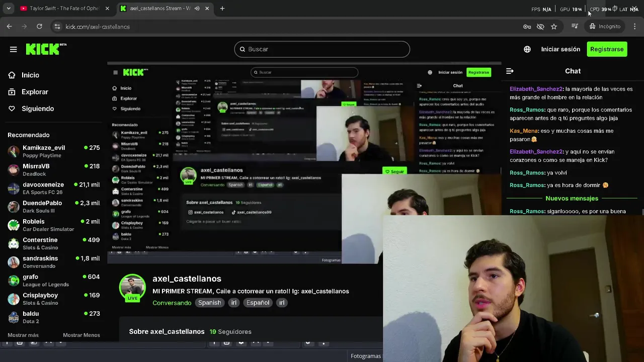This screenshot has width=644, height=362.
Task: Open Explorar in the sidebar
Action: tap(35, 92)
